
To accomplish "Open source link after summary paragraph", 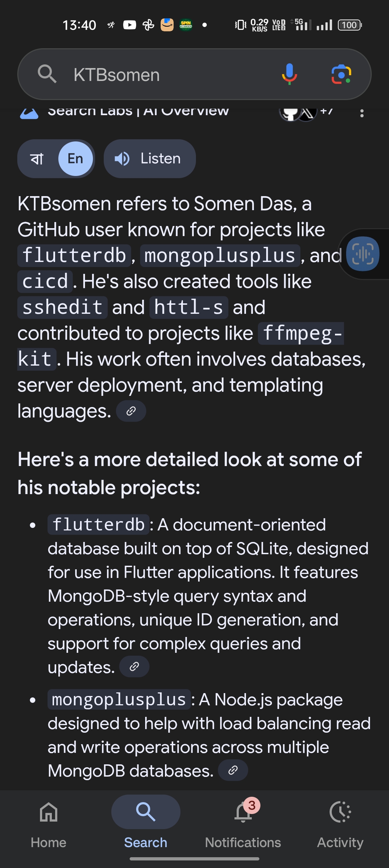I will (131, 411).
